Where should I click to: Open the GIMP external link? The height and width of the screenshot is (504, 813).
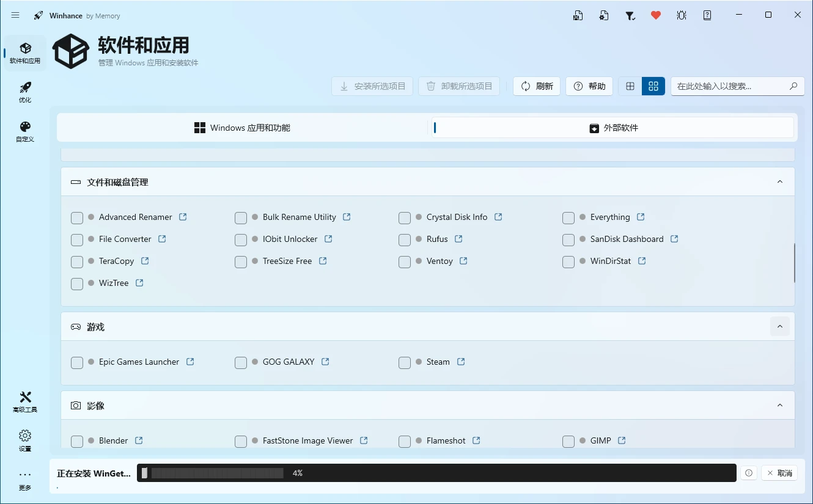(622, 440)
